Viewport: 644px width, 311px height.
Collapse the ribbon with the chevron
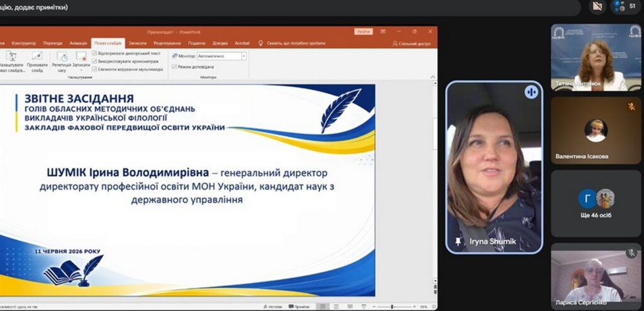pos(433,77)
